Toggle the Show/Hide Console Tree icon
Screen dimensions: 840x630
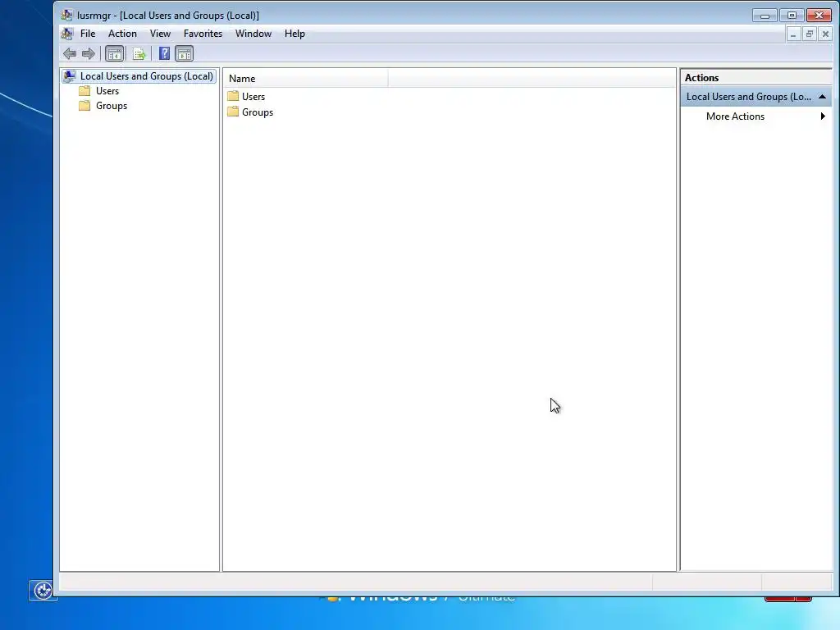pos(114,53)
